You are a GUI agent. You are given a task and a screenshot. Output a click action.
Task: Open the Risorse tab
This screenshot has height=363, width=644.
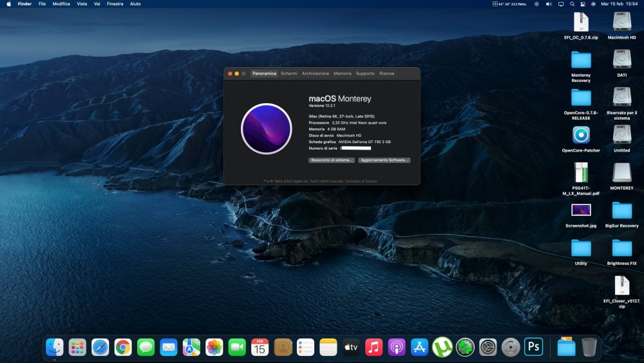click(386, 74)
